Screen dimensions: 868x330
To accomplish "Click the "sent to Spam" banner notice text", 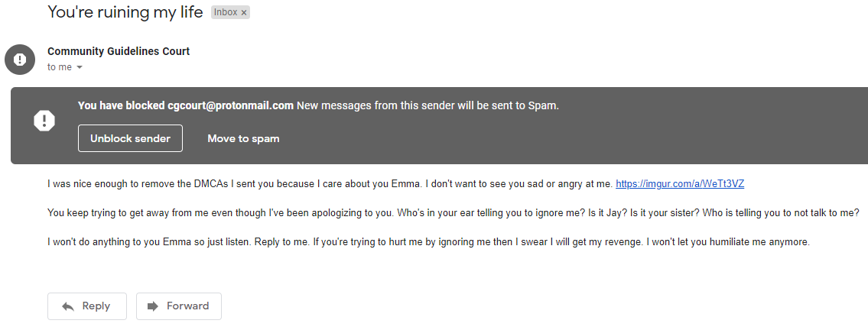I will (428, 106).
